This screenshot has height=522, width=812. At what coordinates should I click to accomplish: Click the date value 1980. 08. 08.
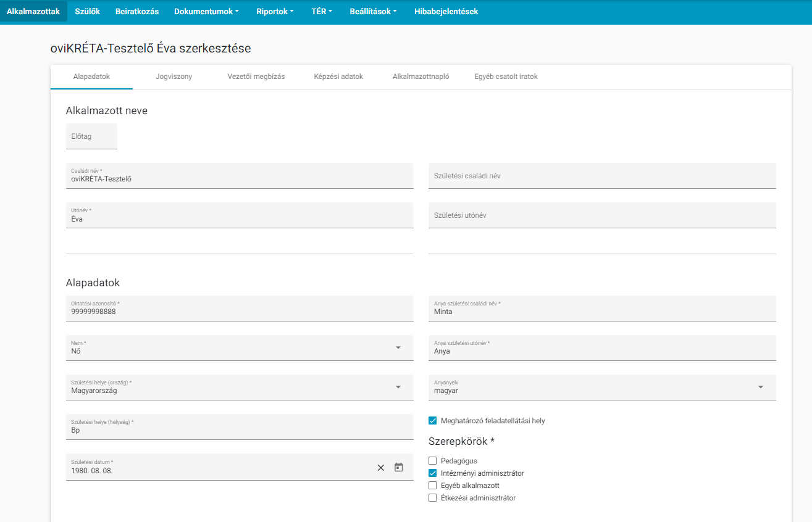pos(92,470)
